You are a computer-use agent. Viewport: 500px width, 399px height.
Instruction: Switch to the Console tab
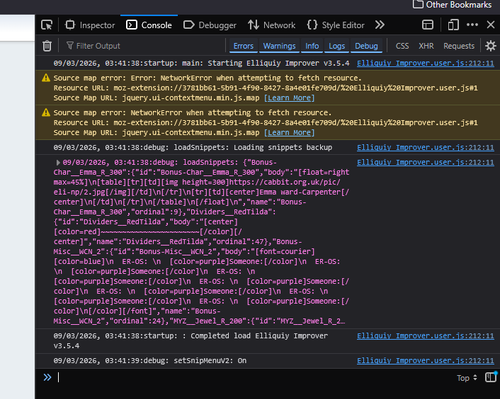pos(149,25)
